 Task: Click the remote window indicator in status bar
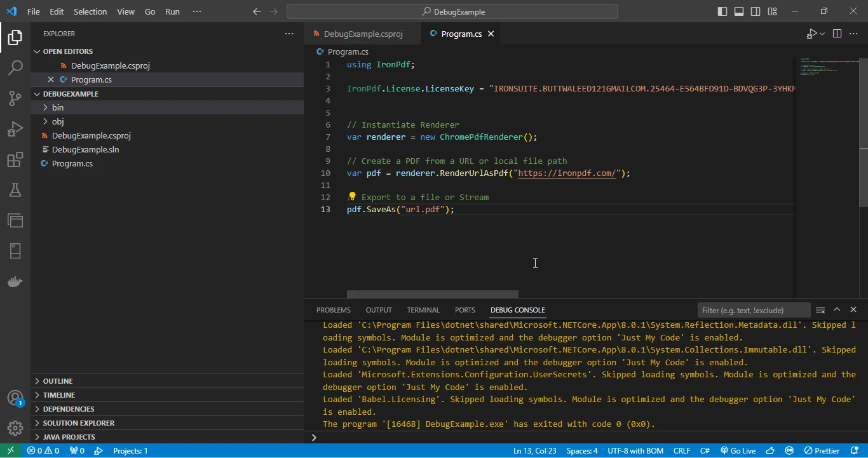click(x=10, y=451)
